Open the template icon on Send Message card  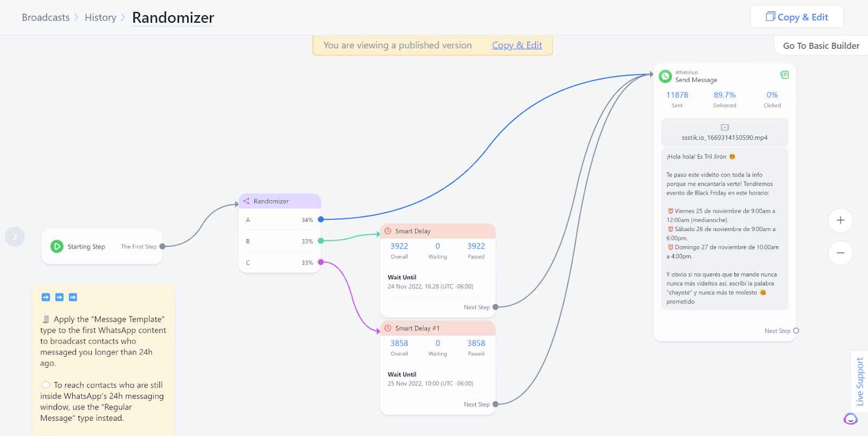click(784, 75)
